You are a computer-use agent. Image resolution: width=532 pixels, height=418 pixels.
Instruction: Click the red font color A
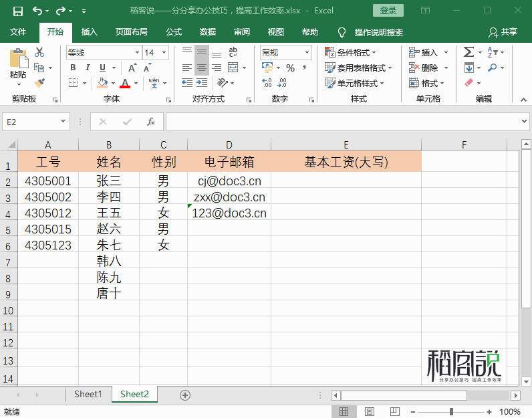tap(125, 83)
